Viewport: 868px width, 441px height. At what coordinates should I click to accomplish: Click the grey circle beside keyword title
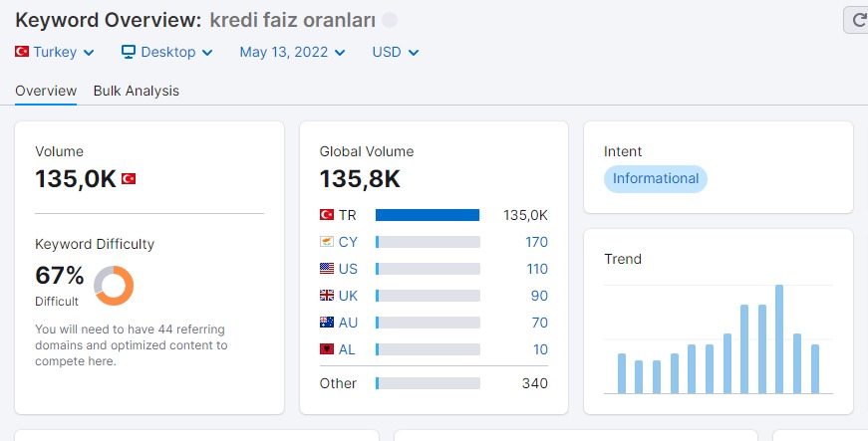pyautogui.click(x=390, y=21)
